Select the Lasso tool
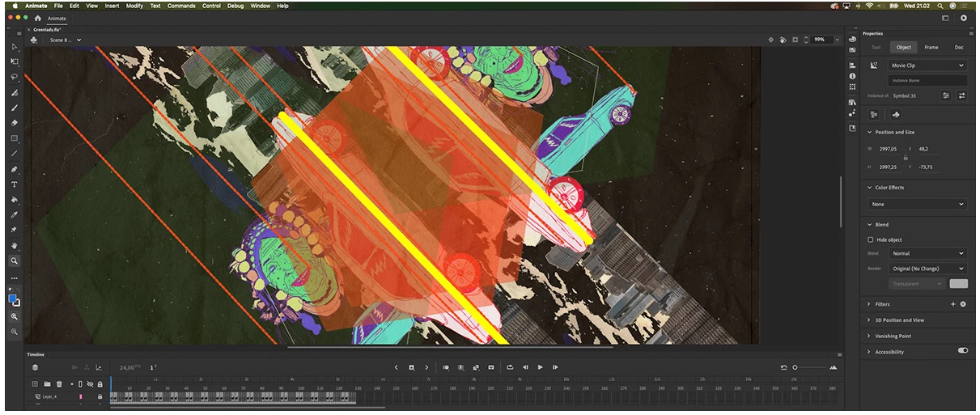Viewport: 980px width, 415px height. click(x=15, y=78)
